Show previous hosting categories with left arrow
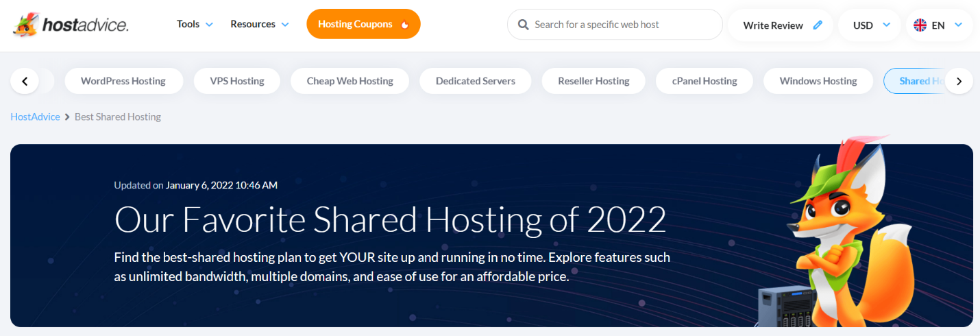Image resolution: width=980 pixels, height=336 pixels. click(25, 81)
